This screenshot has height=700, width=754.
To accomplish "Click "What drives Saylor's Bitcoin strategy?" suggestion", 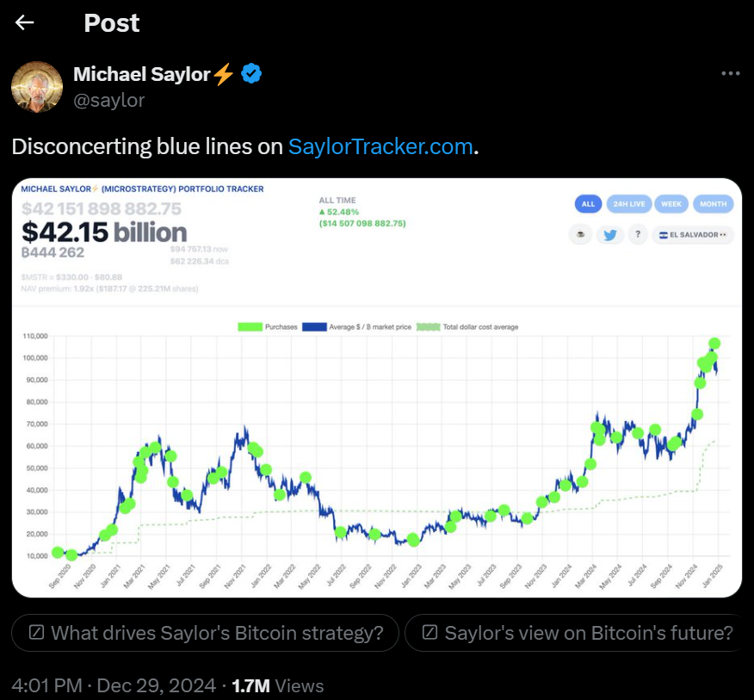I will (x=206, y=633).
